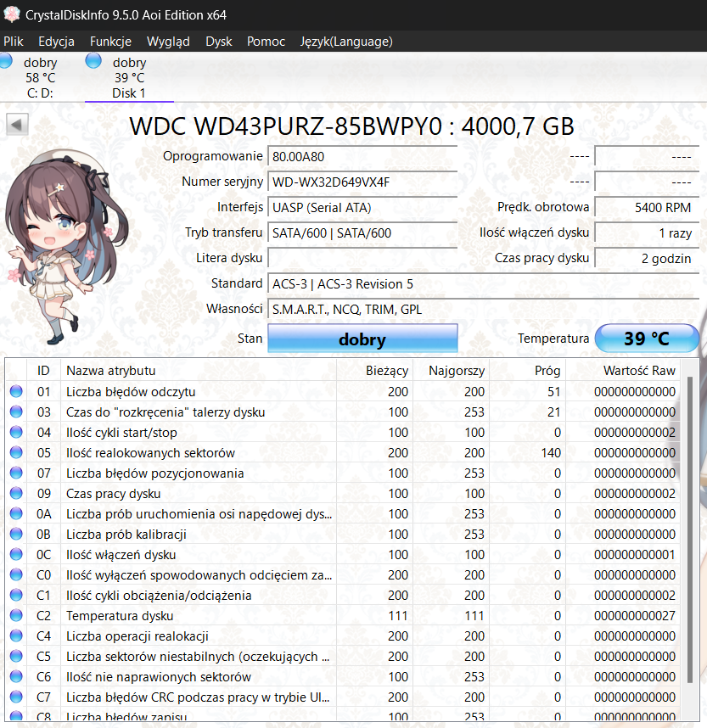The height and width of the screenshot is (728, 707).
Task: Select row Ilość nie naprawionych sektorów
Action: tap(343, 676)
